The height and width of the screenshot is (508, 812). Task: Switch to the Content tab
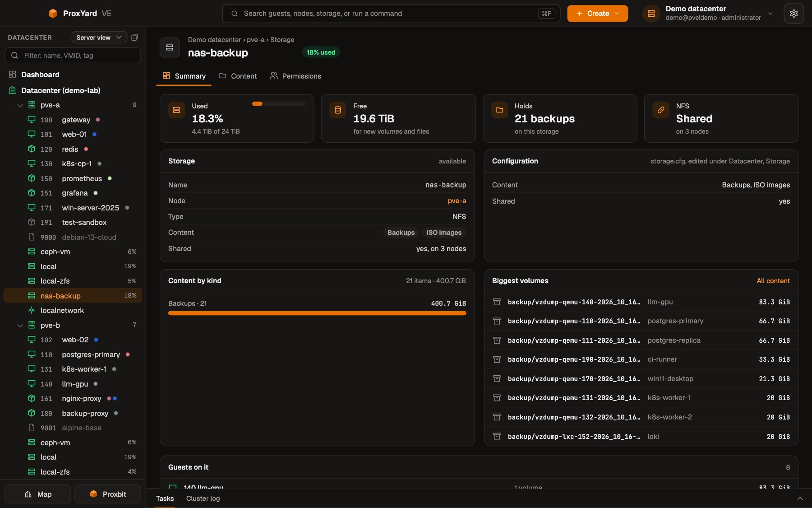pyautogui.click(x=238, y=76)
